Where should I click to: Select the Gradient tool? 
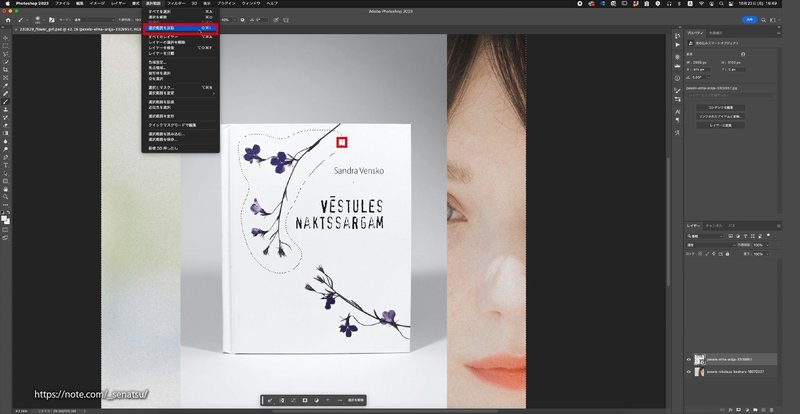pos(6,133)
